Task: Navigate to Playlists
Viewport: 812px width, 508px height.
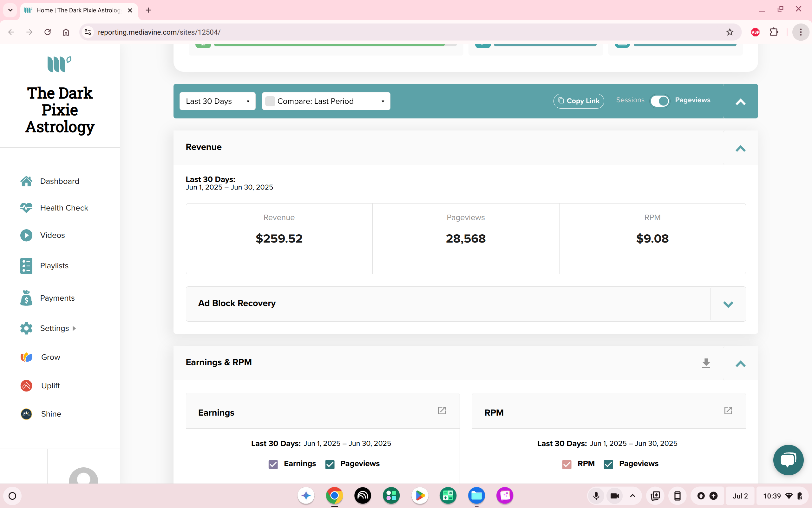Action: coord(54,266)
